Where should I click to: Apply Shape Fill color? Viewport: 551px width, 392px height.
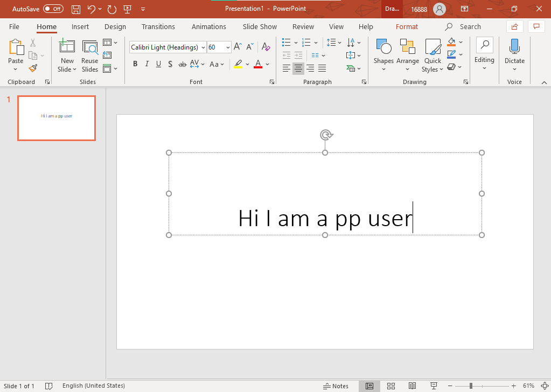(451, 42)
